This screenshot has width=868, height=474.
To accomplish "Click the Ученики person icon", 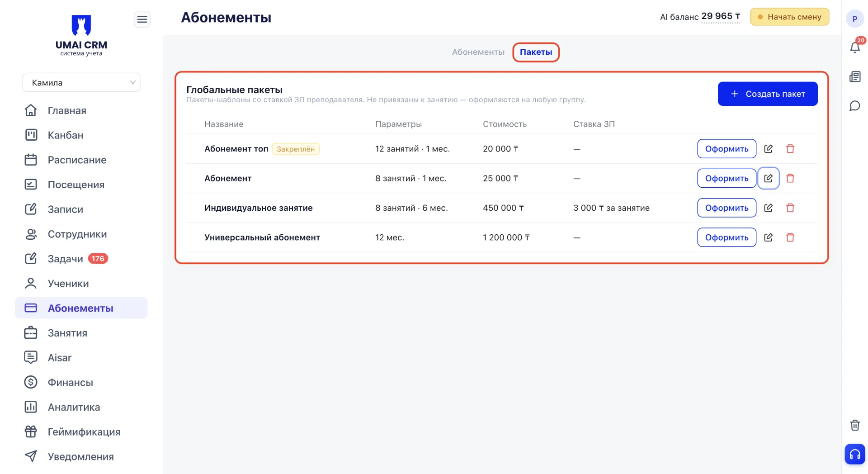I will [31, 283].
